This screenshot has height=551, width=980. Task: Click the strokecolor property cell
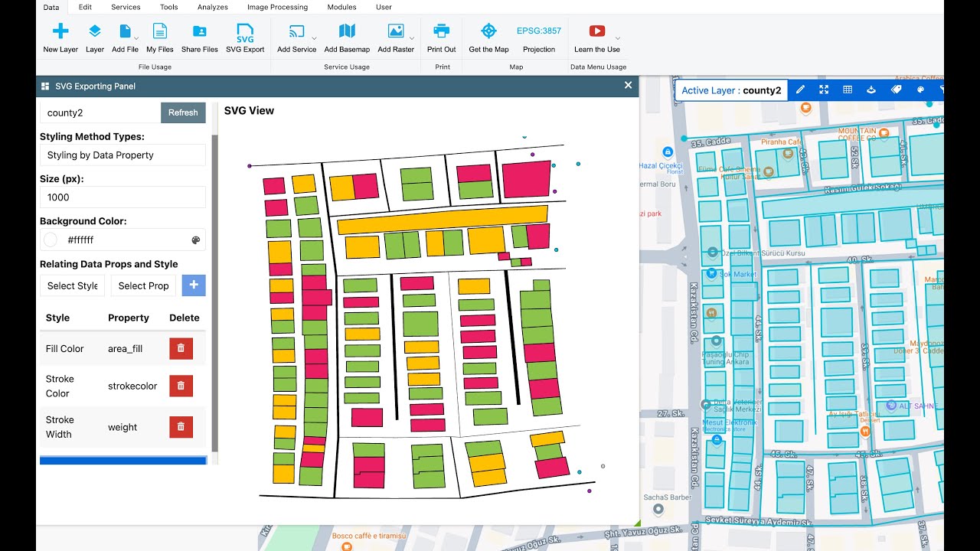(132, 386)
